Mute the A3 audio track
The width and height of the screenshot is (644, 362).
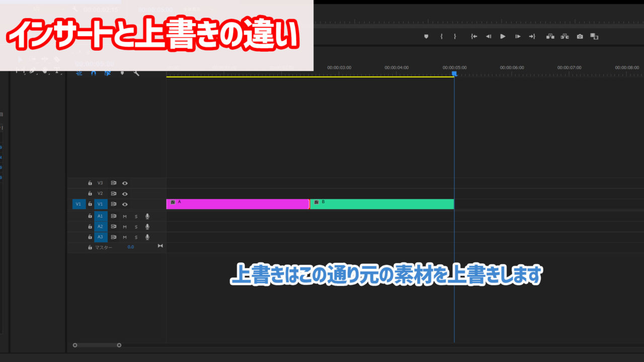tap(125, 237)
